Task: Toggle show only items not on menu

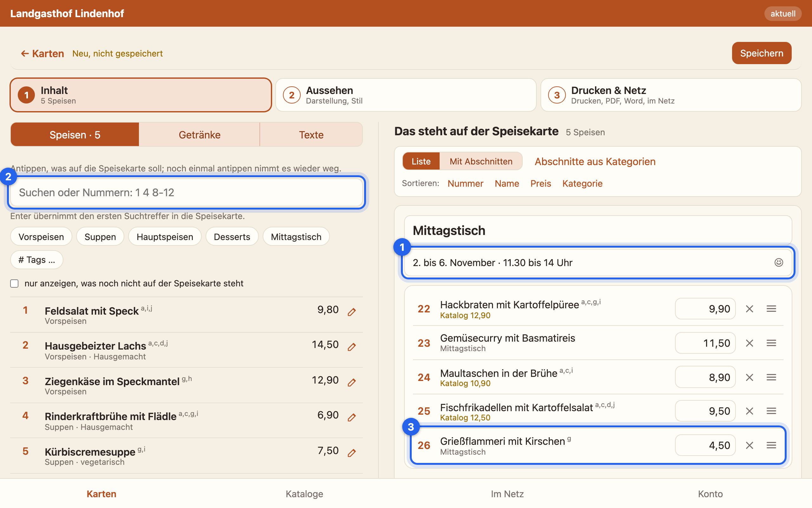Action: tap(14, 284)
